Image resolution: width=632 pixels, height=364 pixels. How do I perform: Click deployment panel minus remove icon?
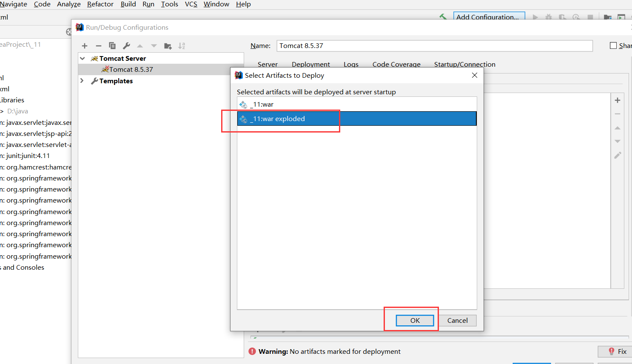pos(618,114)
